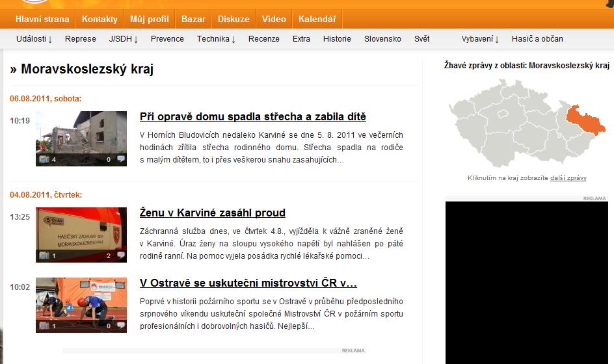Open headline 'Ženu v Karviné zasáhl proud'
Viewport: 614px width, 364px height.
[213, 213]
